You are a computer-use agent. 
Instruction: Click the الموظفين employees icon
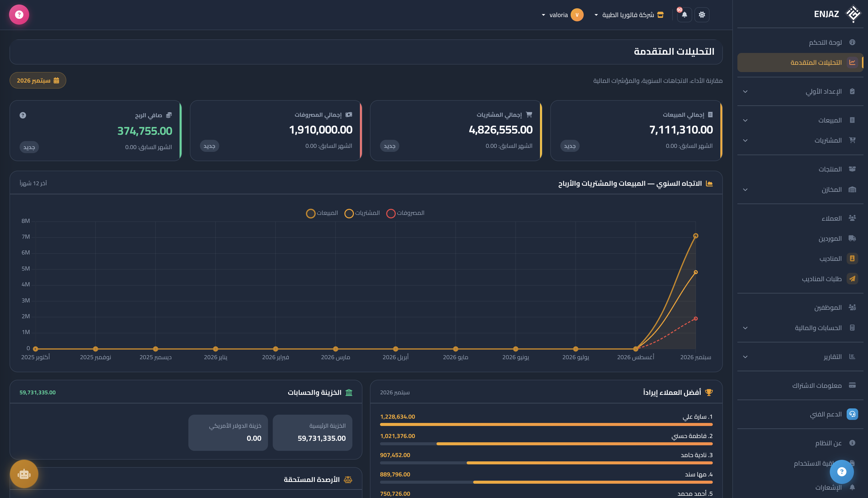point(852,307)
